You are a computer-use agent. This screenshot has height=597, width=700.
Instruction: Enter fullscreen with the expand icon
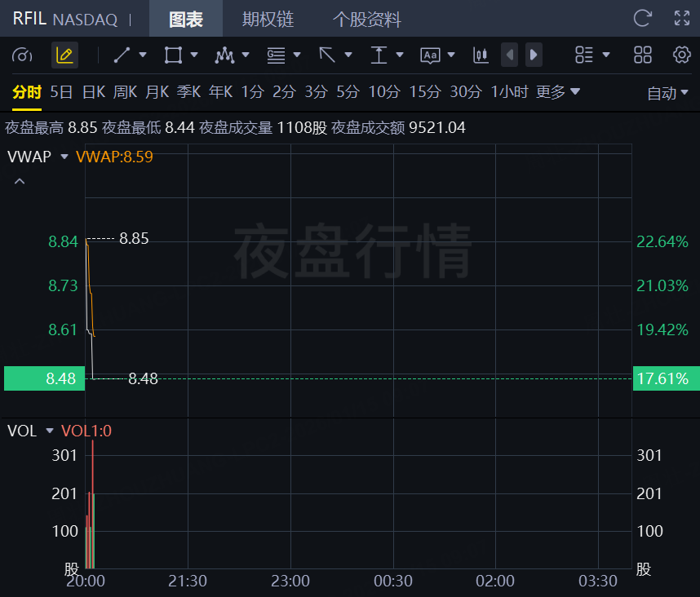pos(682,19)
